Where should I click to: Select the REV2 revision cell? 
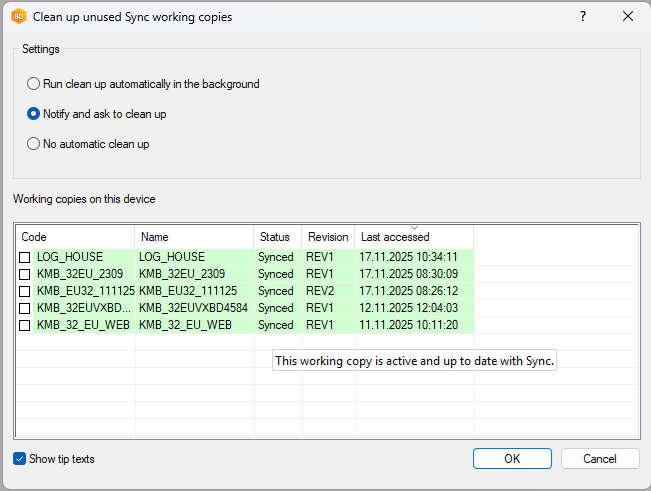coord(320,291)
